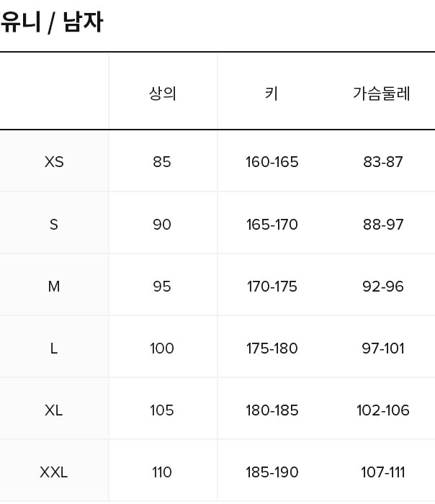Click the 85 top size cell

point(162,162)
